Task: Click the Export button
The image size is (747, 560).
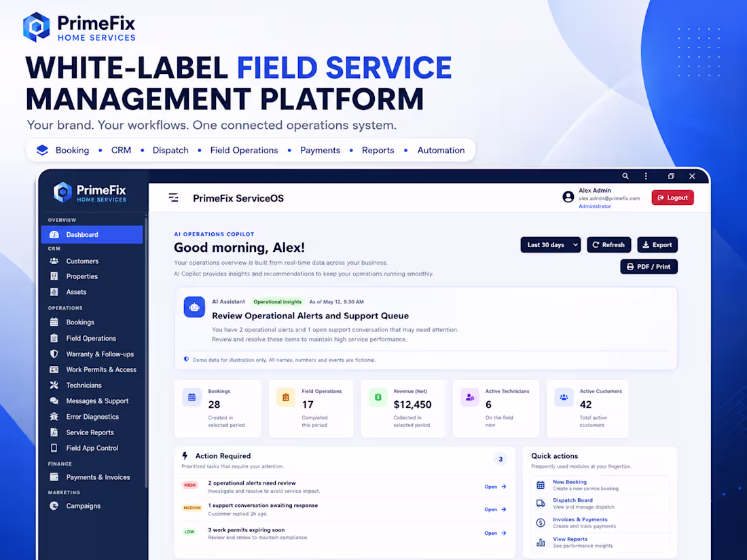Action: [x=657, y=245]
